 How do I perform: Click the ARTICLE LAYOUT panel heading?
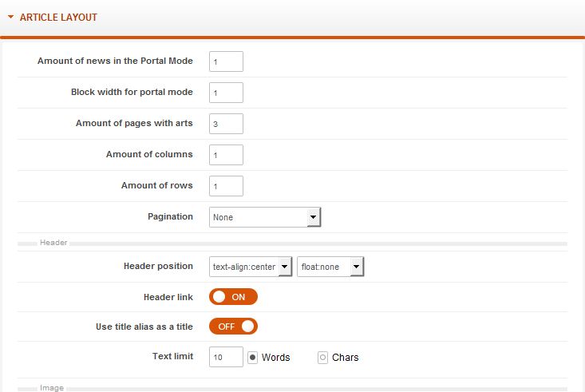(x=58, y=18)
